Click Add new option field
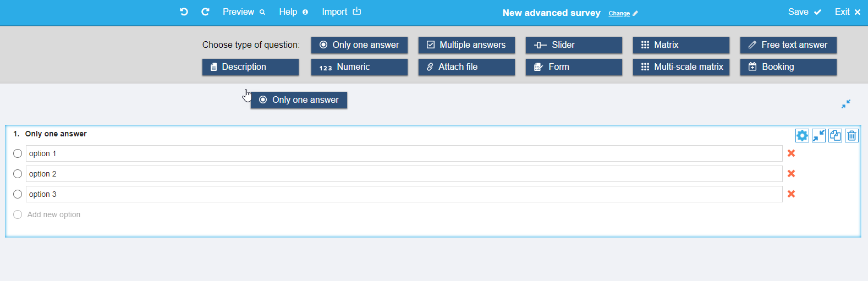The width and height of the screenshot is (868, 281). [54, 214]
